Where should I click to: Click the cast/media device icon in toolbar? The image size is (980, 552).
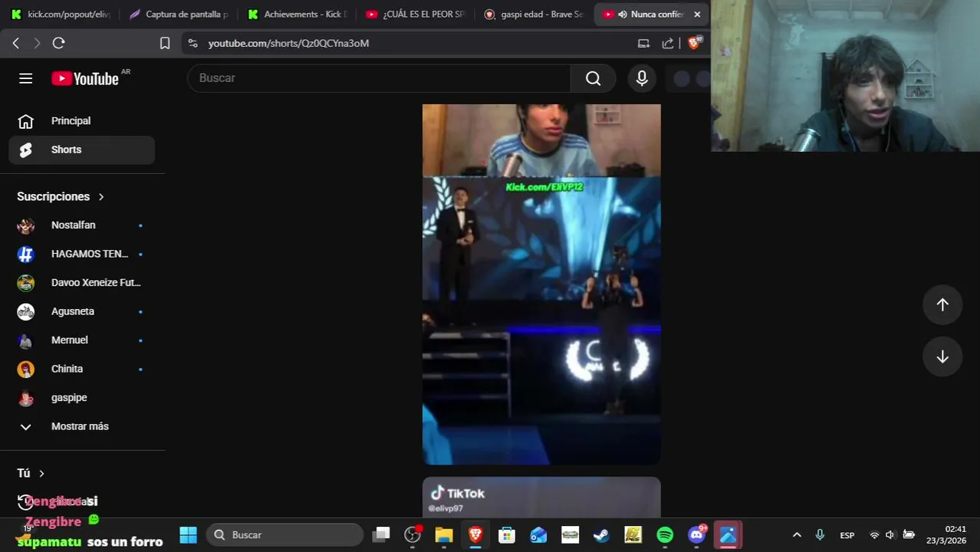[x=643, y=43]
